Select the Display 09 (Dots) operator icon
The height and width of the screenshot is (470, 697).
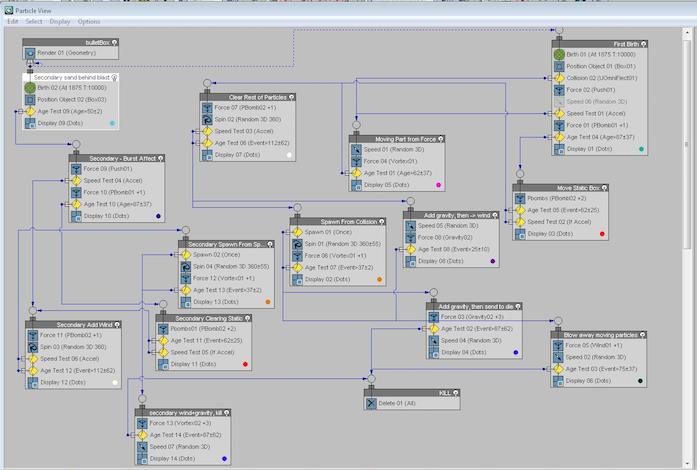[30, 123]
